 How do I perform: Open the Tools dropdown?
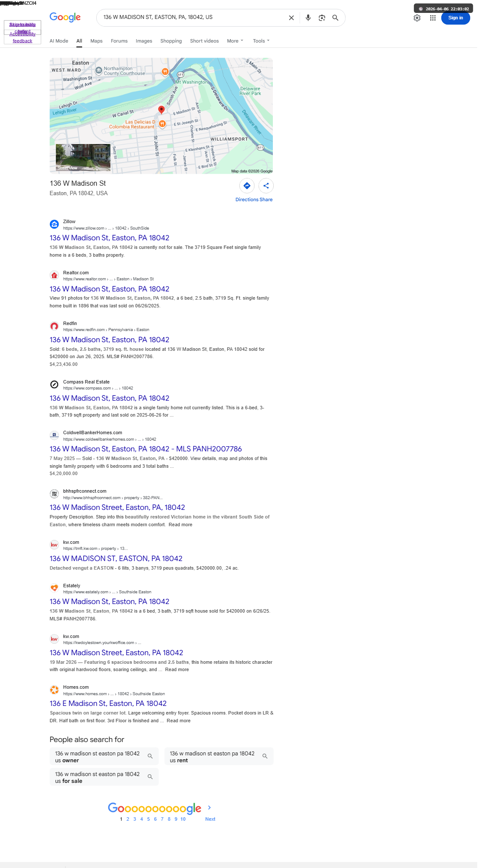(x=261, y=41)
